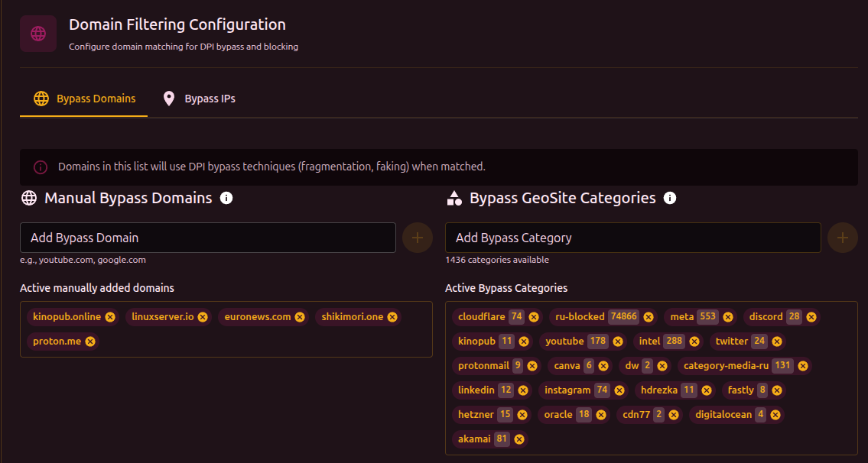Viewport: 868px width, 463px height.
Task: Remove the discord bypass category
Action: pyautogui.click(x=811, y=317)
